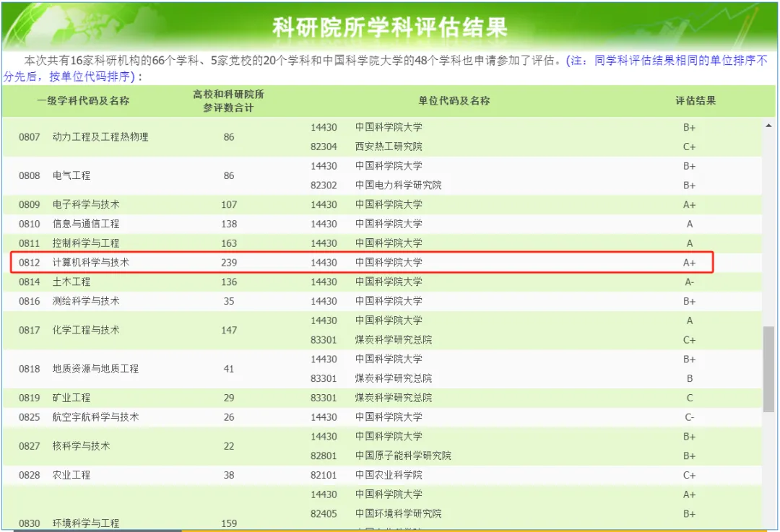
Task: Click the vertical scrollbar thumb
Action: tap(768, 369)
